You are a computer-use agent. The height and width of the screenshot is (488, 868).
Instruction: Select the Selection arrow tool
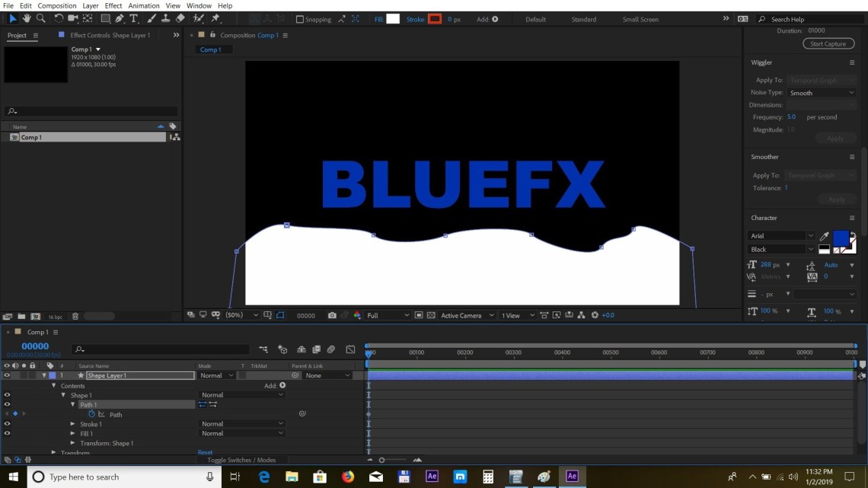click(x=12, y=19)
